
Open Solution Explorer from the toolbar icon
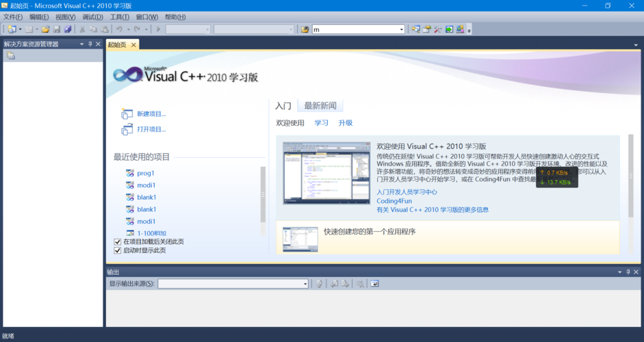tap(415, 29)
